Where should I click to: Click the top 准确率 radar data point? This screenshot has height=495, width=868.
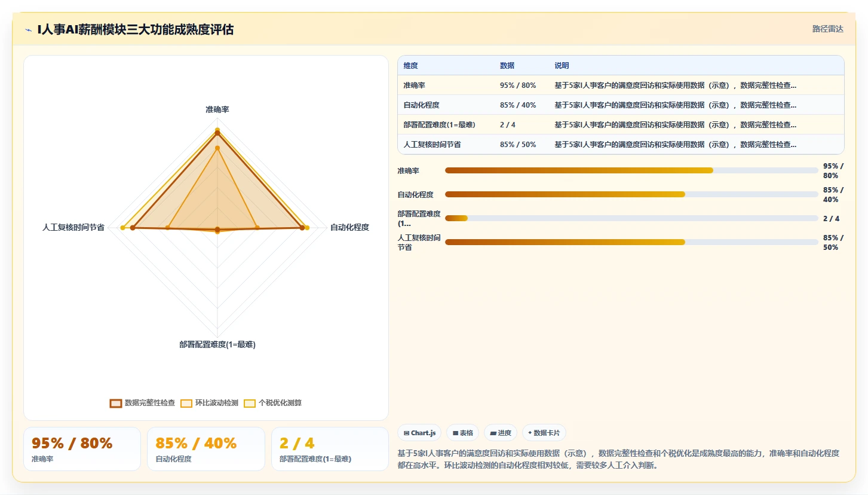coord(217,130)
